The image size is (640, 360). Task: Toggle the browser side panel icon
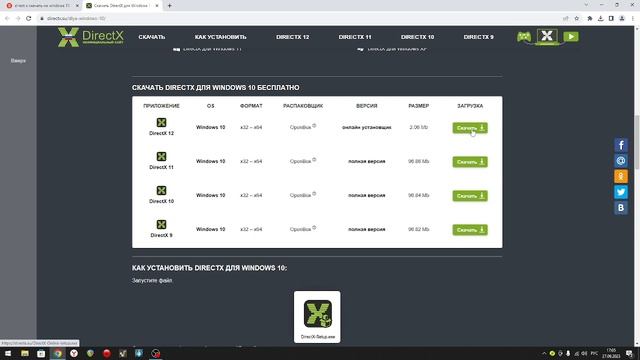(611, 18)
